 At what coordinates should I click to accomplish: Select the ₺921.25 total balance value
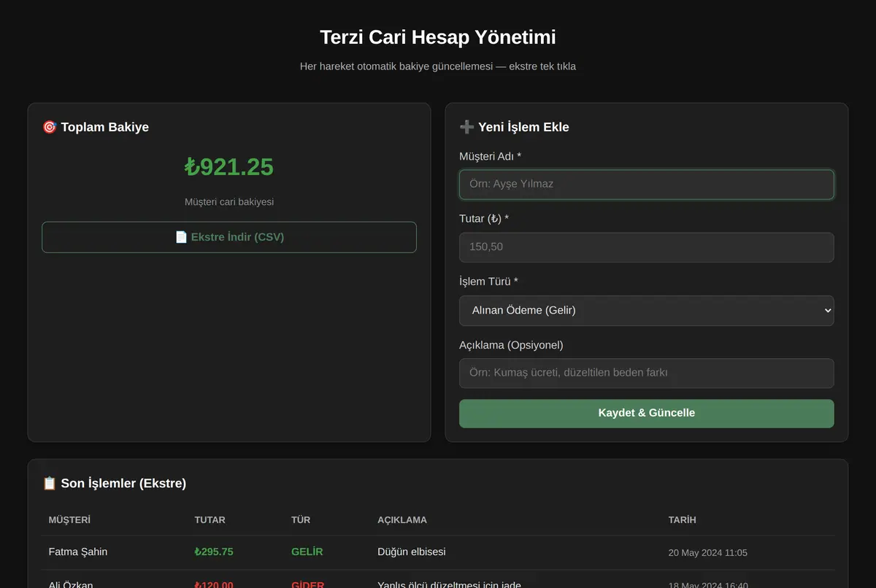coord(229,167)
